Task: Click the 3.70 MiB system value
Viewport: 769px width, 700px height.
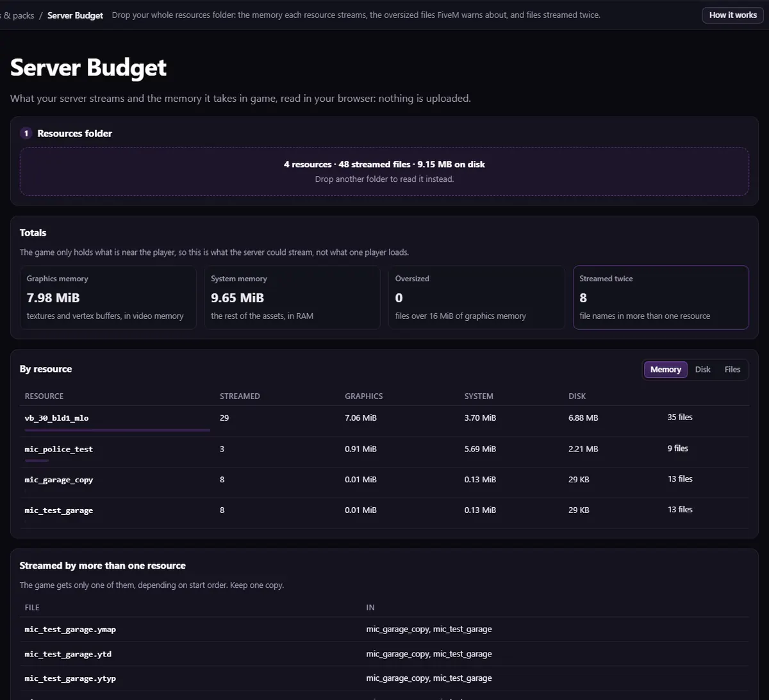Action: coord(480,418)
